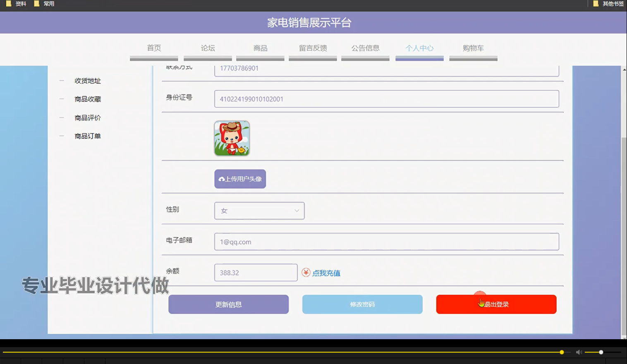Open the 留言反馈 tab

(x=313, y=48)
